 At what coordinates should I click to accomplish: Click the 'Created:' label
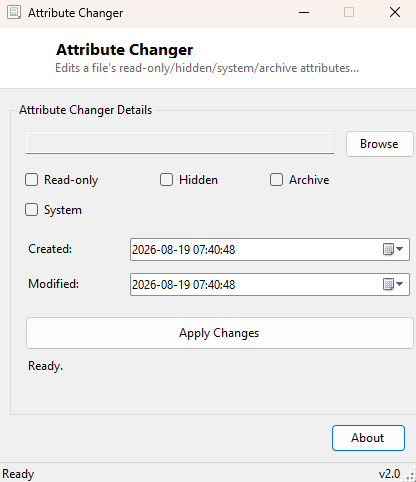(50, 249)
